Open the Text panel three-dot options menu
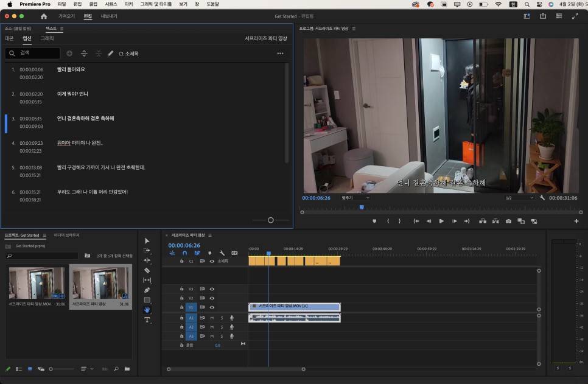Viewport: 588px width, 384px height. click(280, 54)
